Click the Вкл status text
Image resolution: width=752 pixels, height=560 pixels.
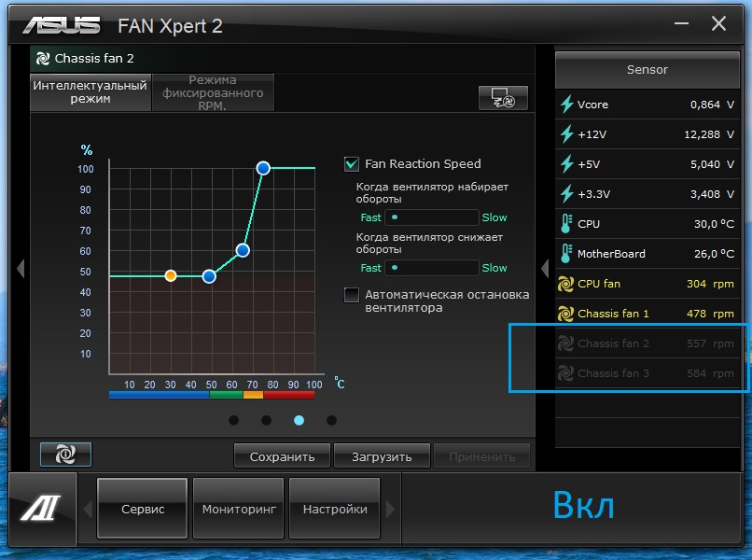[x=584, y=505]
